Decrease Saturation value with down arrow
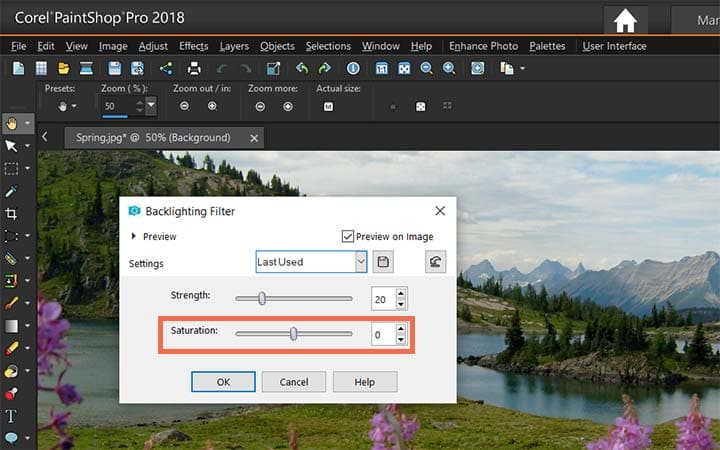This screenshot has width=720, height=450. (401, 339)
